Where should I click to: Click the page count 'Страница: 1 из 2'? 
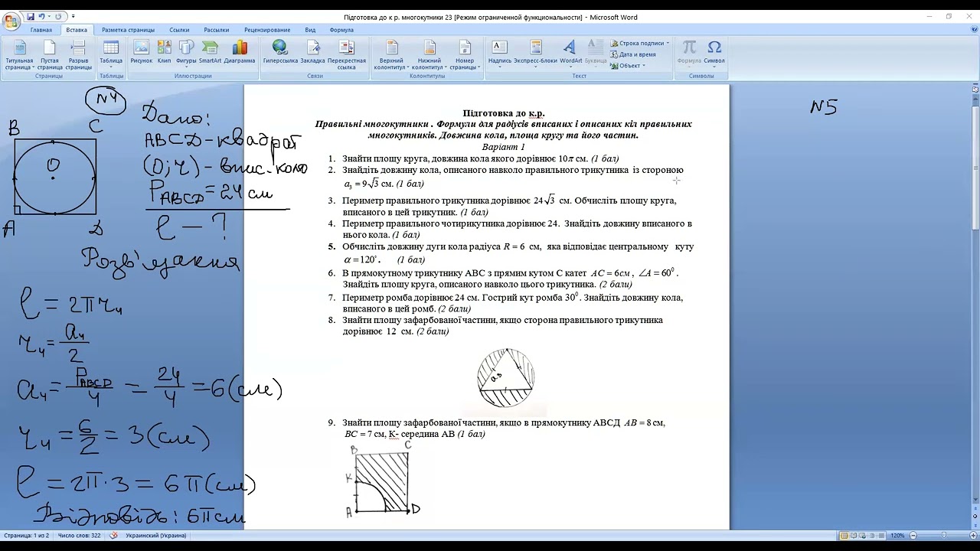coord(26,536)
